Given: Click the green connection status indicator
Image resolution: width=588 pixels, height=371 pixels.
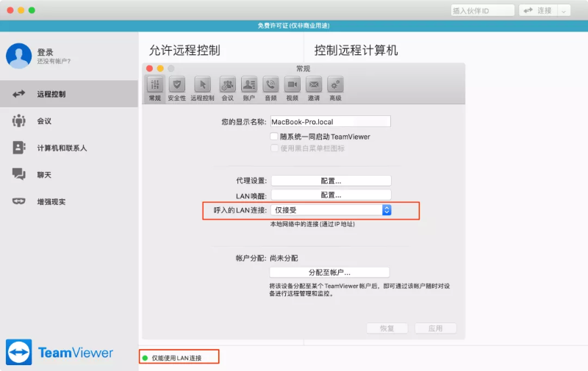Looking at the screenshot, I should [x=145, y=358].
